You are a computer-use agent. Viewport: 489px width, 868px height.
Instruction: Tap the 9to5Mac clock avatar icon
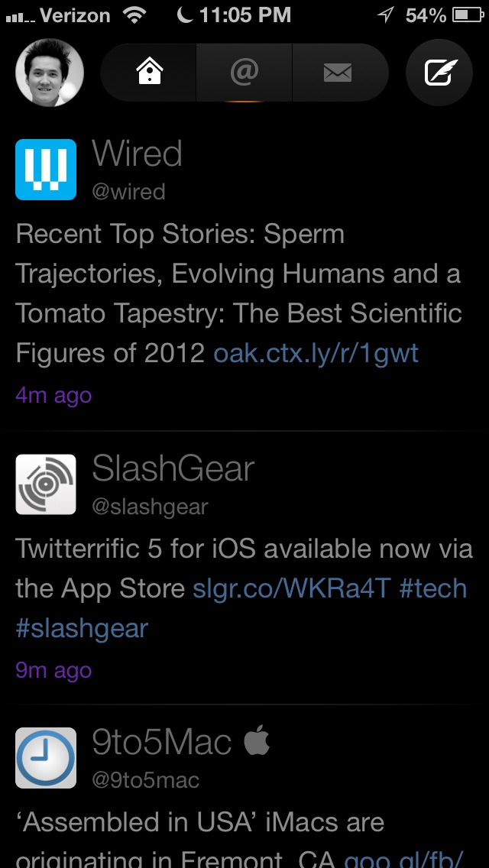point(46,757)
